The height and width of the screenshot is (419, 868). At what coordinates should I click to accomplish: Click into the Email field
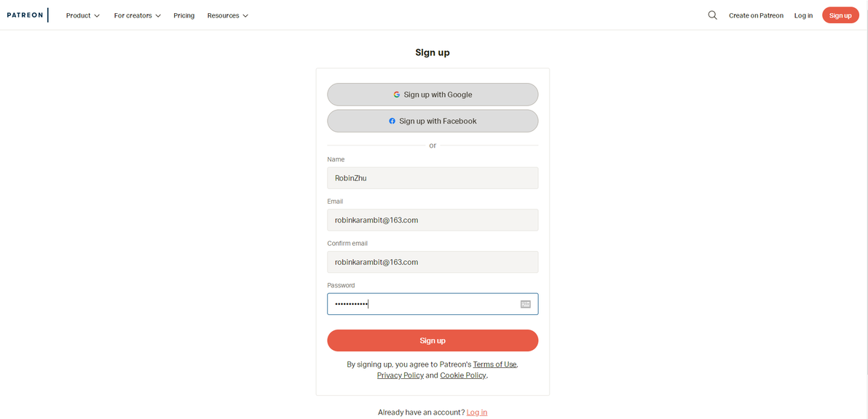[433, 220]
